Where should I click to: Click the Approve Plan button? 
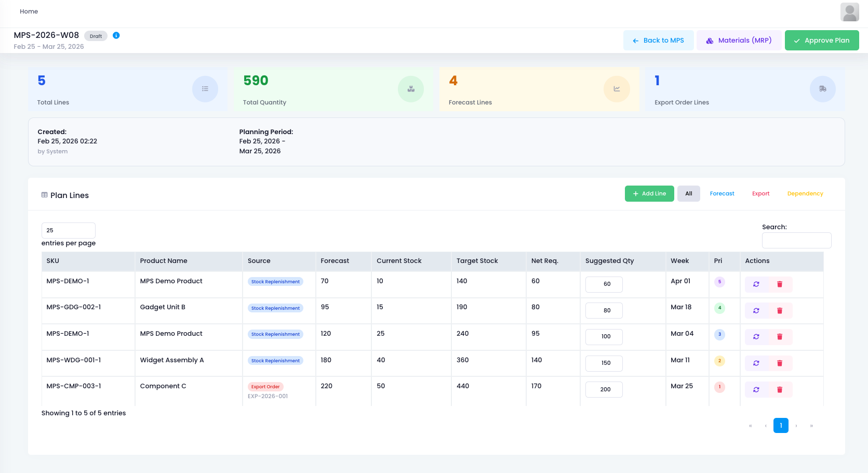[821, 40]
